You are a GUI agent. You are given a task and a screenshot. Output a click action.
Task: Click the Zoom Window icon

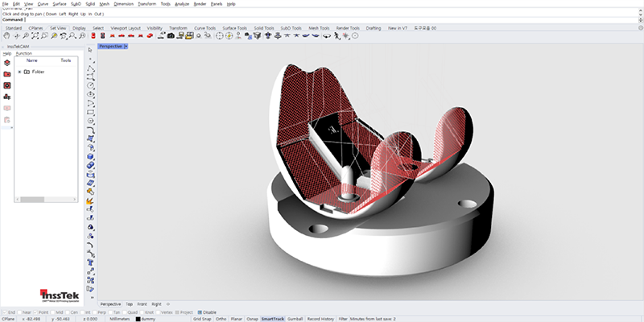click(x=44, y=35)
